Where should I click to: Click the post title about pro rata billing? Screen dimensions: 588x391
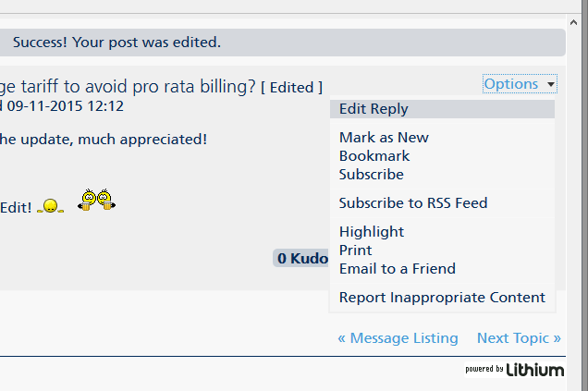[x=128, y=87]
